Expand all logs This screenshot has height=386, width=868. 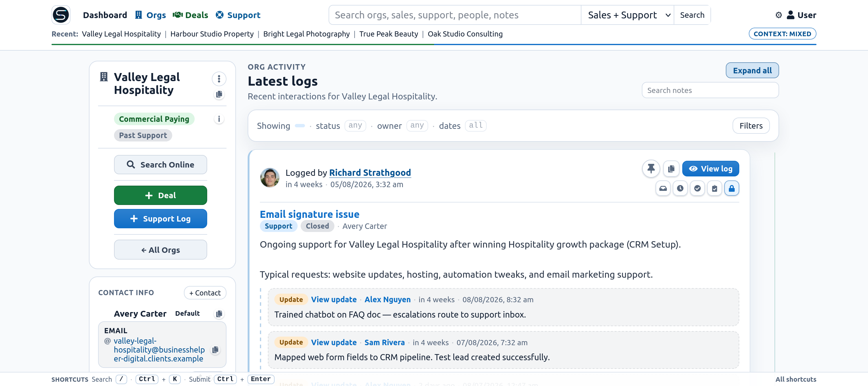752,71
